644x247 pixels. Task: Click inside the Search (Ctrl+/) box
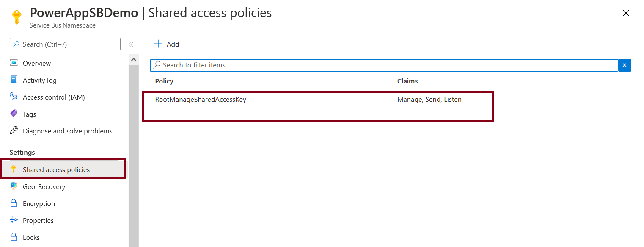click(x=65, y=44)
